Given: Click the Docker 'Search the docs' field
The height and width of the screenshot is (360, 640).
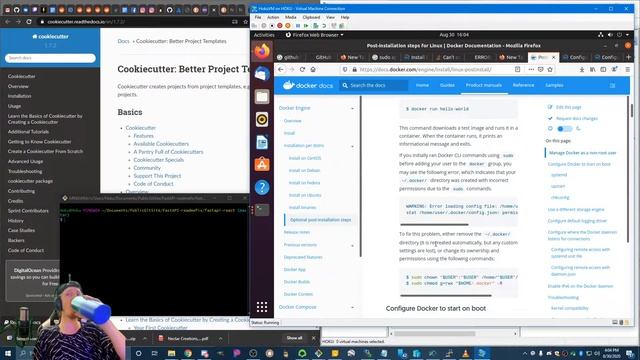Looking at the screenshot, I should point(374,85).
